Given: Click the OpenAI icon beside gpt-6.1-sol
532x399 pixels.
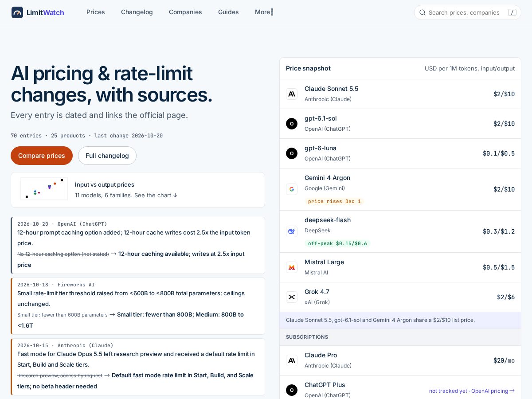Looking at the screenshot, I should point(292,124).
